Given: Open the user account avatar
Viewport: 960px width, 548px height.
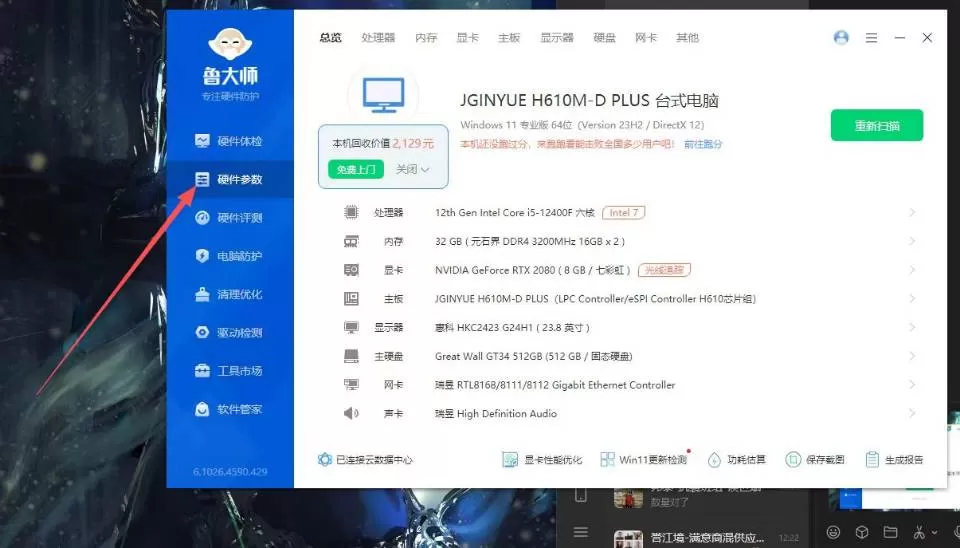Looking at the screenshot, I should 841,38.
